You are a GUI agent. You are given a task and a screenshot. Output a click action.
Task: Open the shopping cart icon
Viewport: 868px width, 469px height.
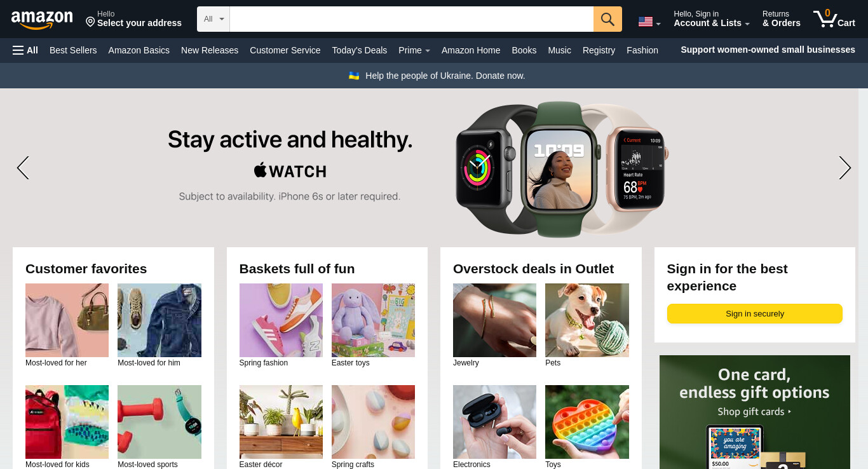click(834, 18)
